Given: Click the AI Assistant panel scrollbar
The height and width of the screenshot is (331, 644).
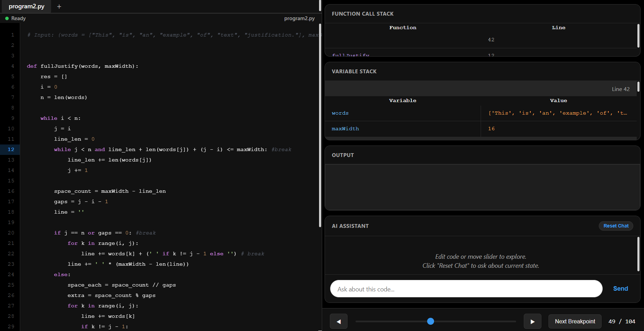Looking at the screenshot, I should point(638,254).
